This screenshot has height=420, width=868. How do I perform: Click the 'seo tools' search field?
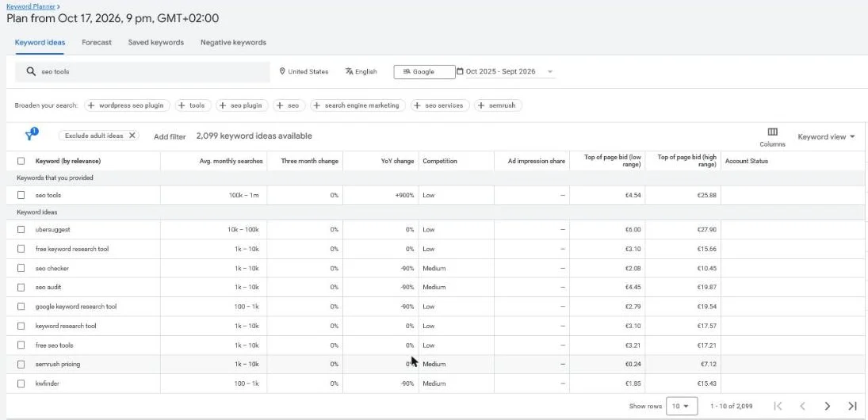(x=142, y=72)
